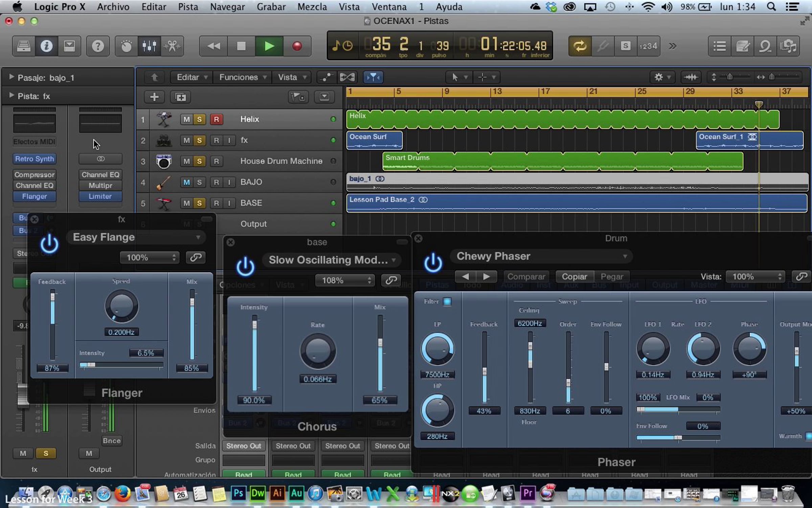Add a new track with the plus button
This screenshot has height=508, width=812.
(154, 97)
